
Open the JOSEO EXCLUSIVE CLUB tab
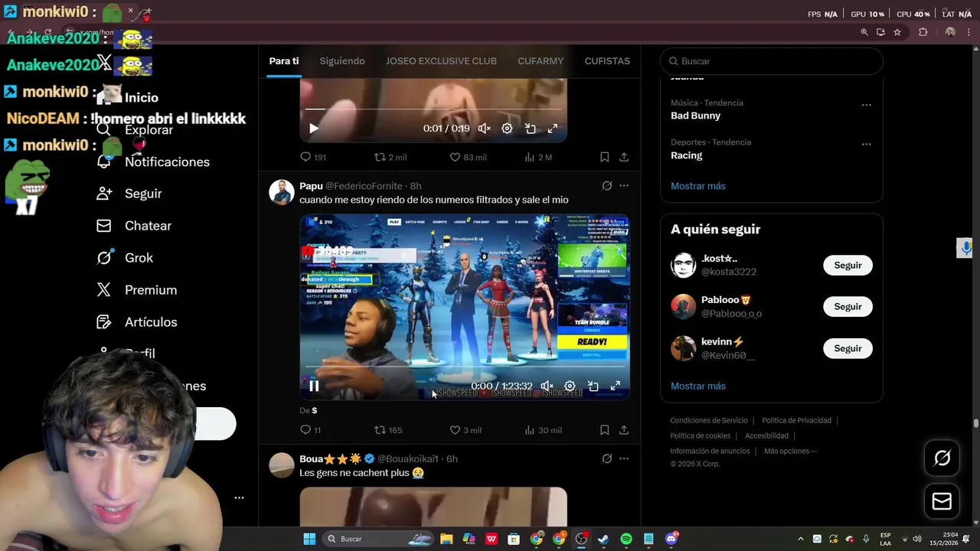point(441,60)
